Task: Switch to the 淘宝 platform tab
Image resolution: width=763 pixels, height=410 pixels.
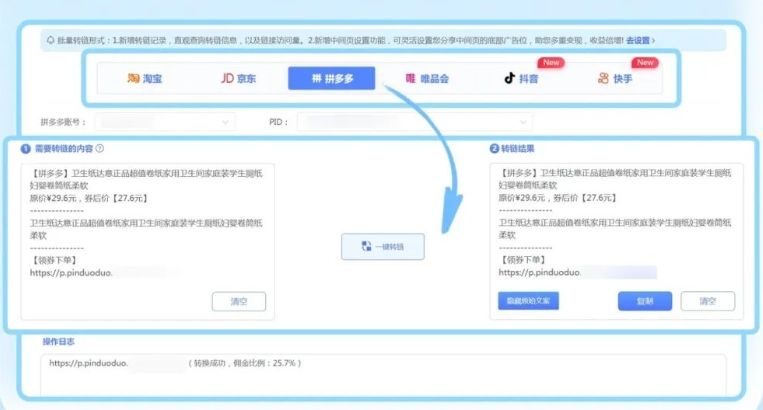Action: click(145, 78)
